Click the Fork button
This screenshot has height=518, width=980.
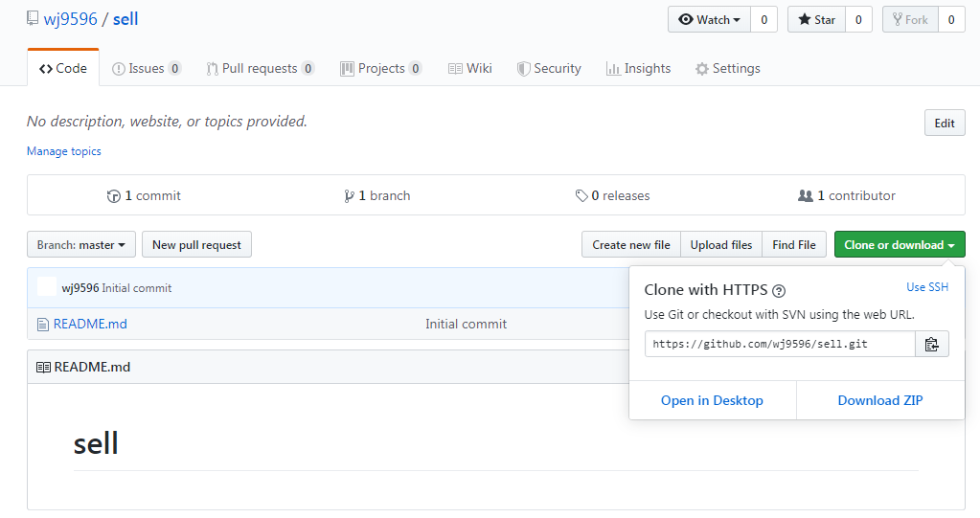910,19
